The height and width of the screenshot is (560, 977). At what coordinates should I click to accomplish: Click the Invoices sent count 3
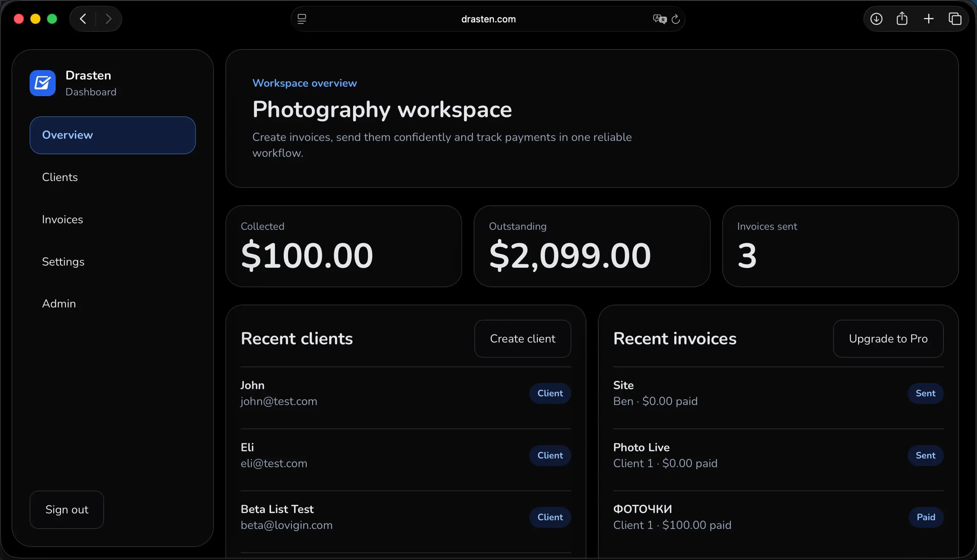click(x=747, y=255)
